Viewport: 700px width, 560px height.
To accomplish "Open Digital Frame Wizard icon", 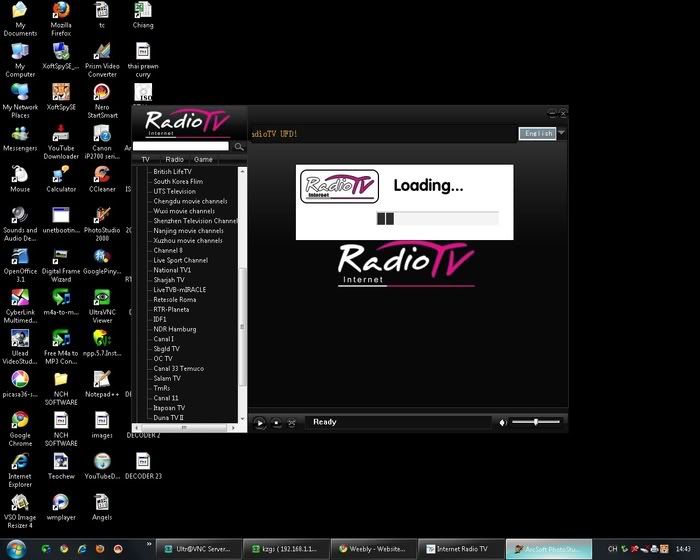I will pos(61,265).
